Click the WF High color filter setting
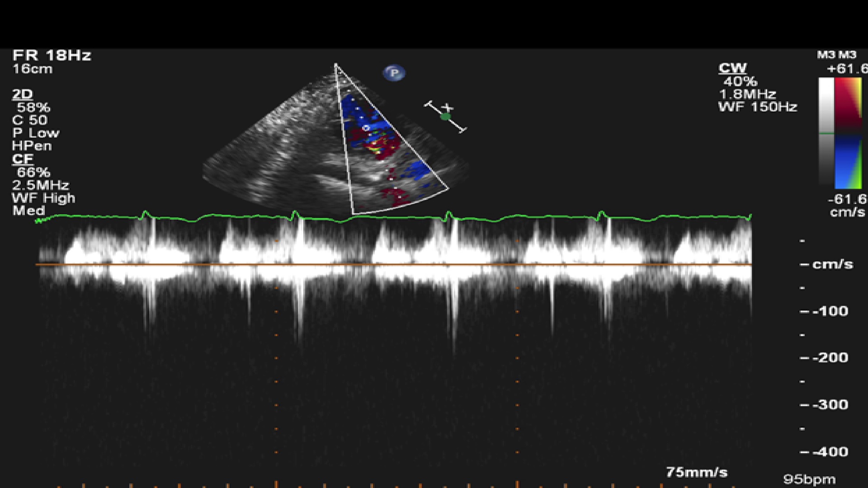Image resolution: width=868 pixels, height=488 pixels. tap(43, 198)
